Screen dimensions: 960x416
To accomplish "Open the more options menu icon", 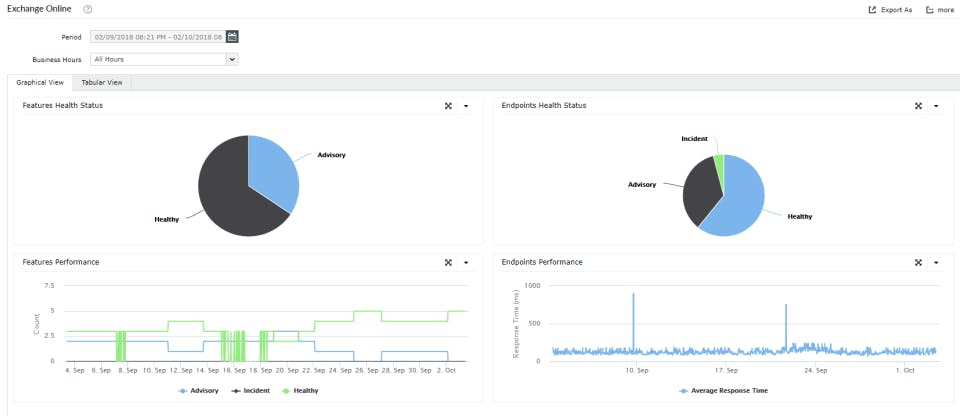I will click(x=929, y=10).
